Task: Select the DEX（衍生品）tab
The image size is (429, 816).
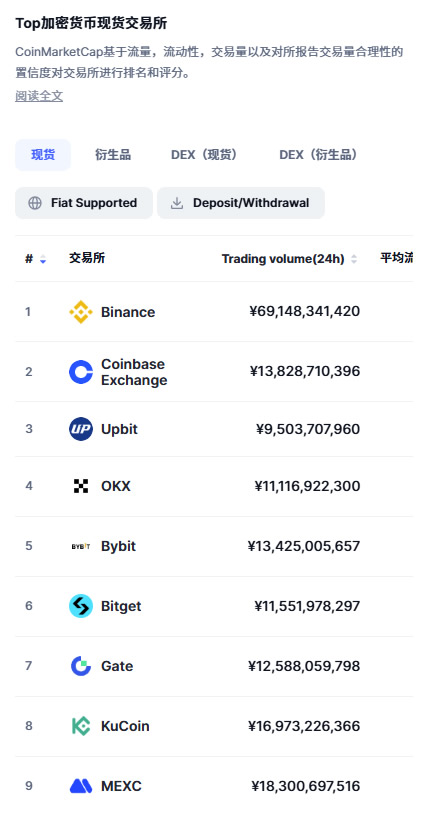Action: click(318, 155)
